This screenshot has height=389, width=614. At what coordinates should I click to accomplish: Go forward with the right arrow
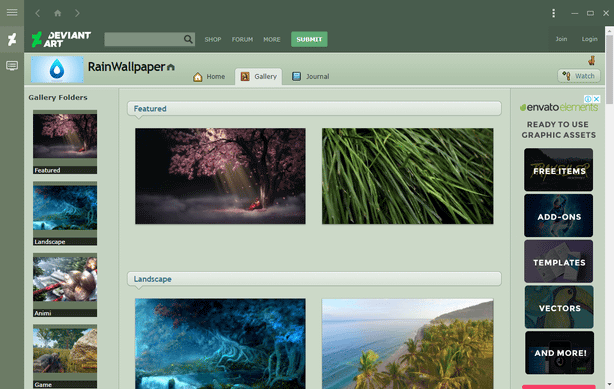(x=77, y=13)
